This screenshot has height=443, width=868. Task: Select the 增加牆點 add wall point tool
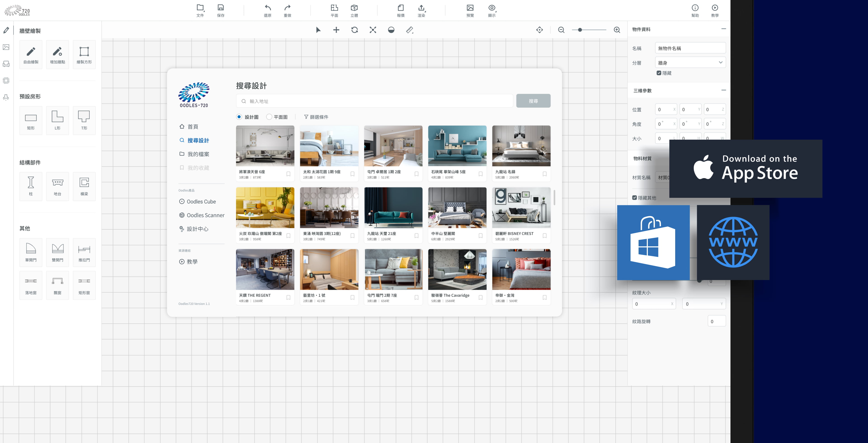[x=58, y=54]
